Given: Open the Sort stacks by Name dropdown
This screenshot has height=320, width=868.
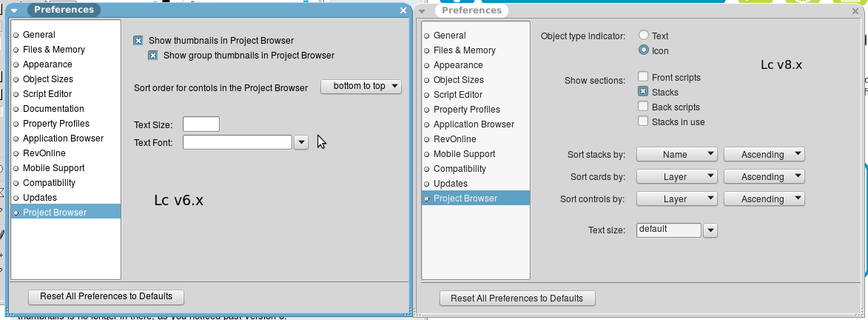Looking at the screenshot, I should [x=677, y=155].
